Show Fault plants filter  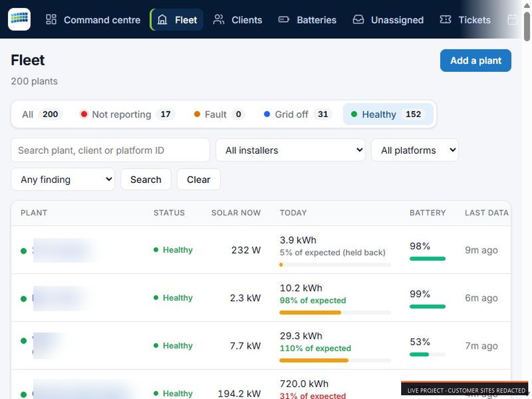click(219, 114)
